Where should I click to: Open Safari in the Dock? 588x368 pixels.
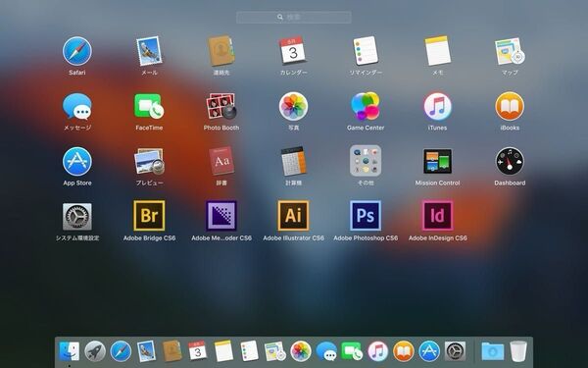click(x=121, y=351)
